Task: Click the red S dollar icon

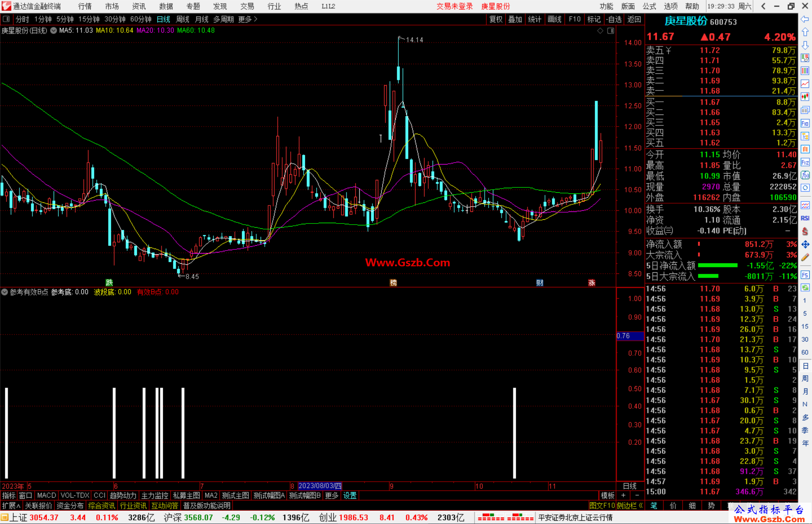Action: point(805,231)
